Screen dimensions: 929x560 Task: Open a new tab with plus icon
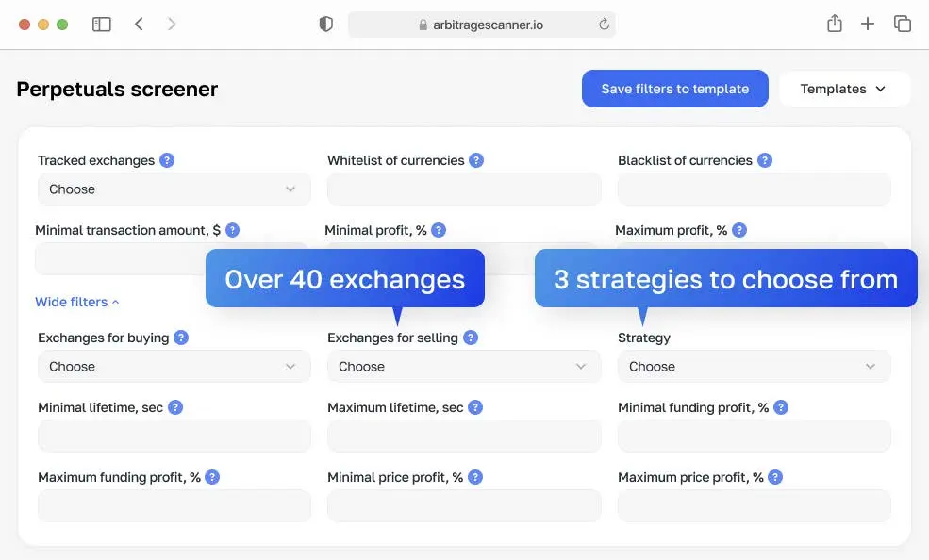868,25
